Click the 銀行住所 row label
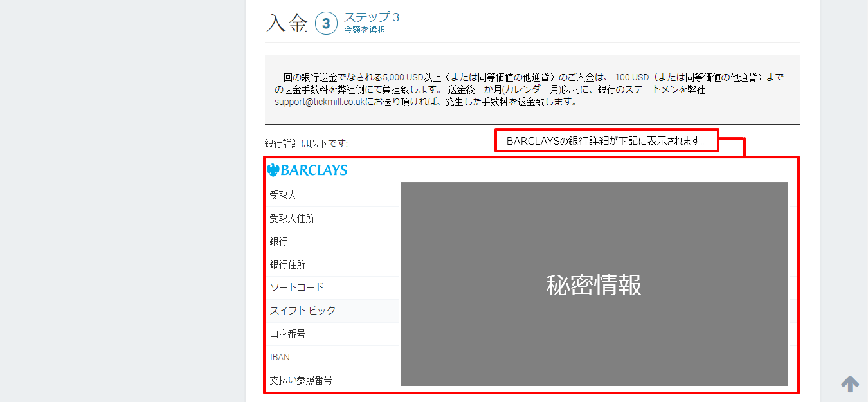 (x=287, y=265)
